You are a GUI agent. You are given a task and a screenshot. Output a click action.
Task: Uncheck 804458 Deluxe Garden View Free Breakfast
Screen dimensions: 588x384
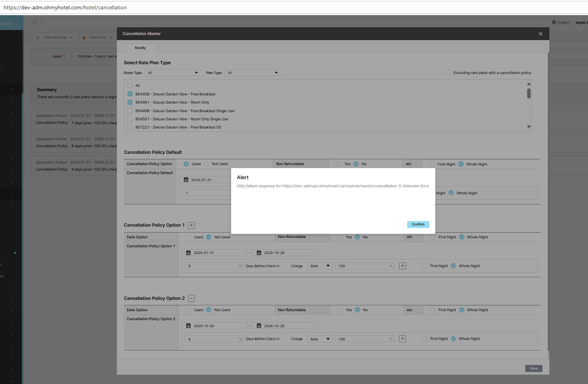pos(130,94)
